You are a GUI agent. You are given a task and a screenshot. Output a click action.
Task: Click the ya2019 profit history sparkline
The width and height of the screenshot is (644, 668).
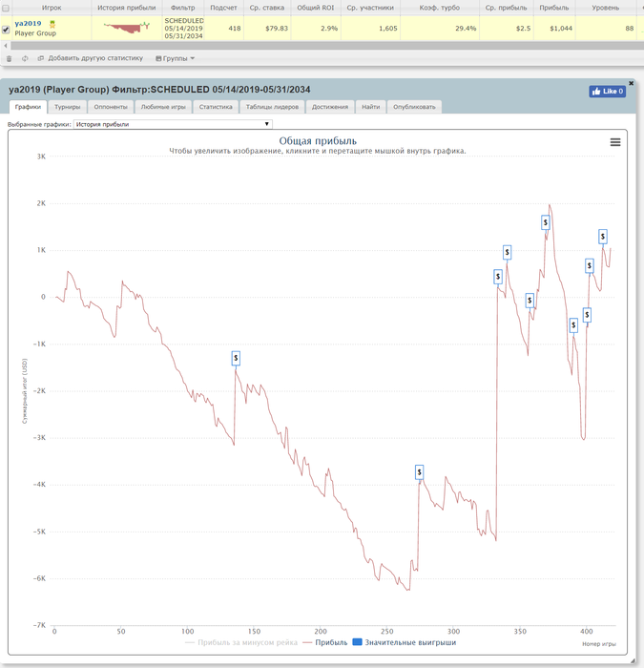pos(127,28)
